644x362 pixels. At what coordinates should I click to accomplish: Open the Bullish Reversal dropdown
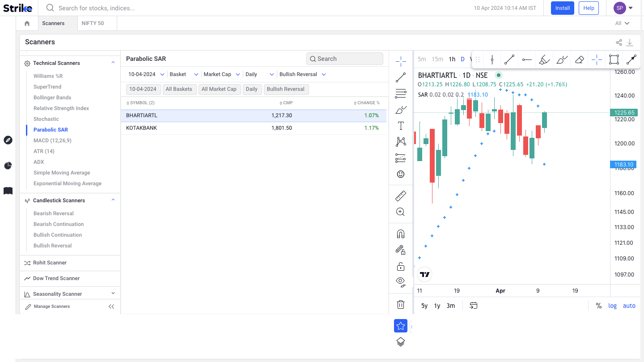coord(303,74)
